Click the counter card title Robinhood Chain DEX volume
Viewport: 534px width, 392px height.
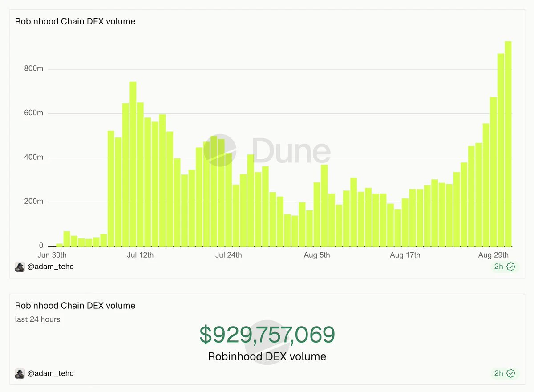coord(75,306)
